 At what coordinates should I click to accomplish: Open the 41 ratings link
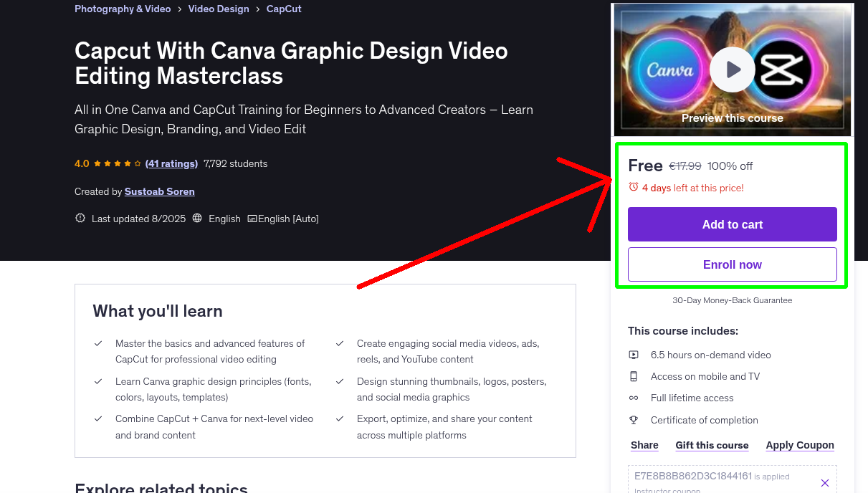click(171, 163)
